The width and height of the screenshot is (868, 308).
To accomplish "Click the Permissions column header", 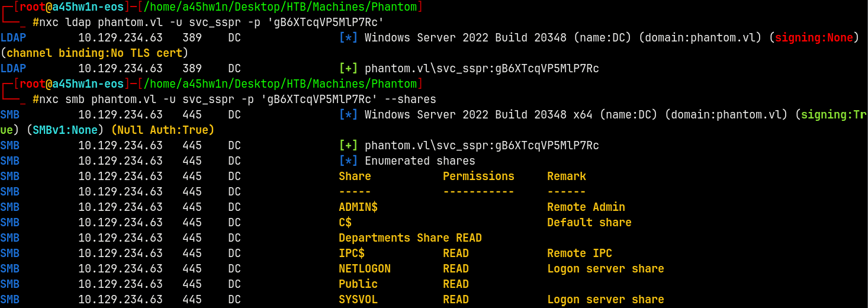I will [478, 176].
